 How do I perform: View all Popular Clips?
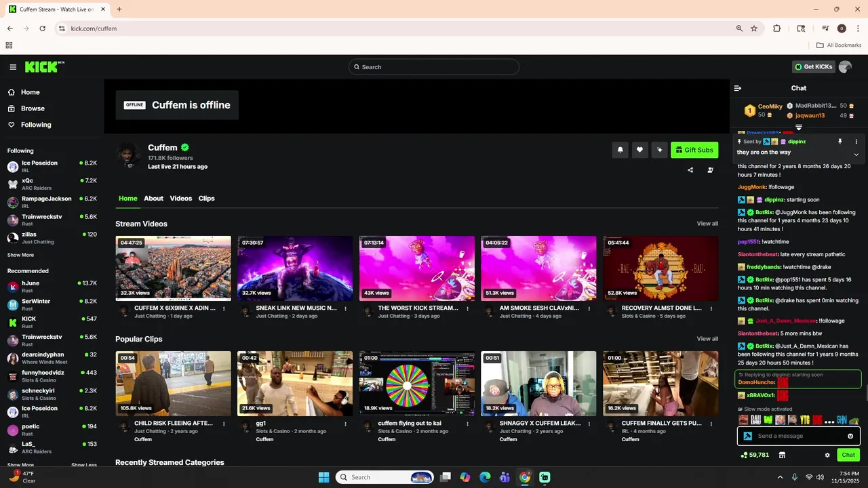click(707, 339)
